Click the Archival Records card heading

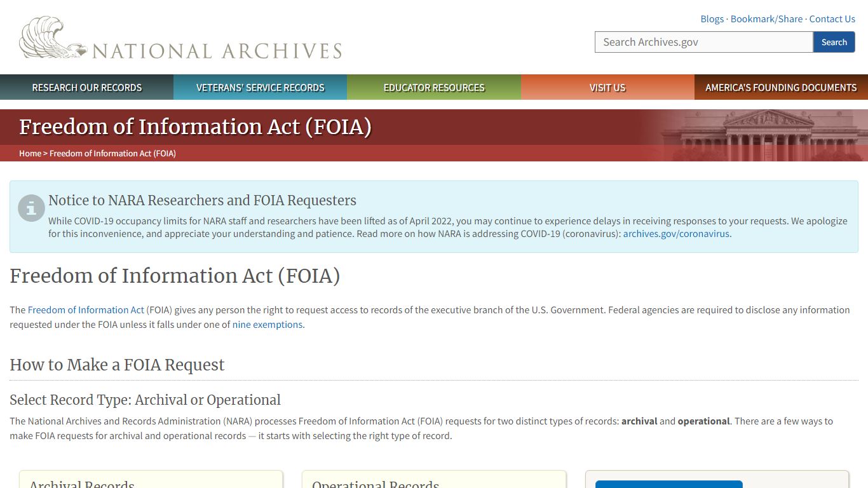[x=82, y=484]
